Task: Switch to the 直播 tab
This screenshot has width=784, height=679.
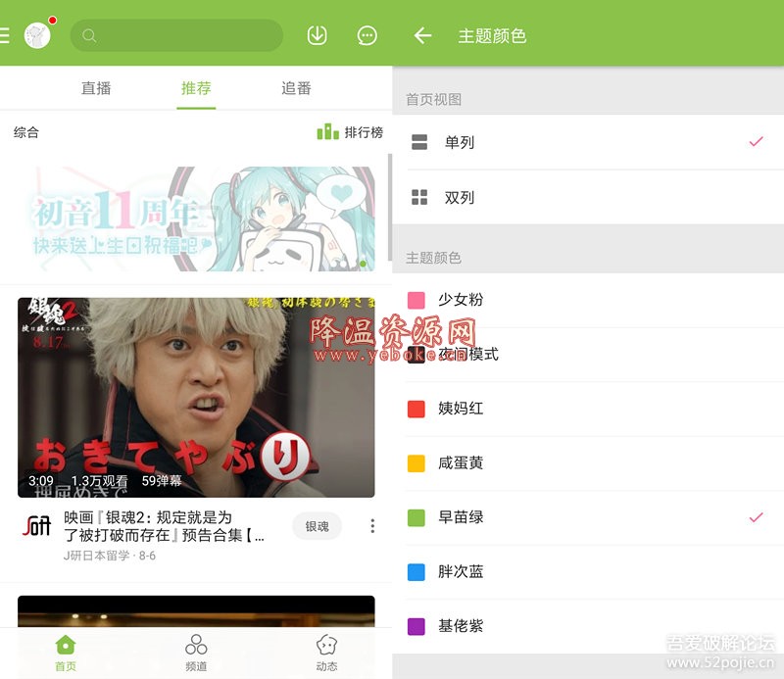Action: point(96,88)
